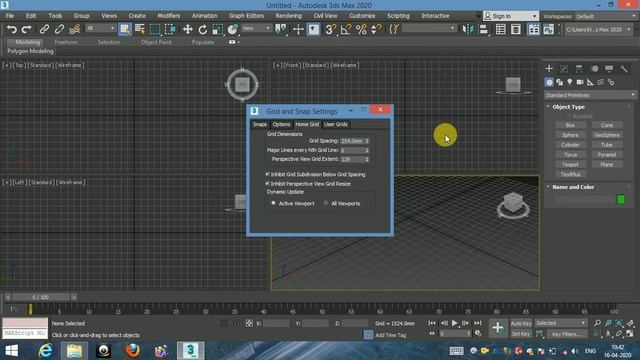Click the Zoom magnifier viewport control
640x360 pixels.
point(597,323)
